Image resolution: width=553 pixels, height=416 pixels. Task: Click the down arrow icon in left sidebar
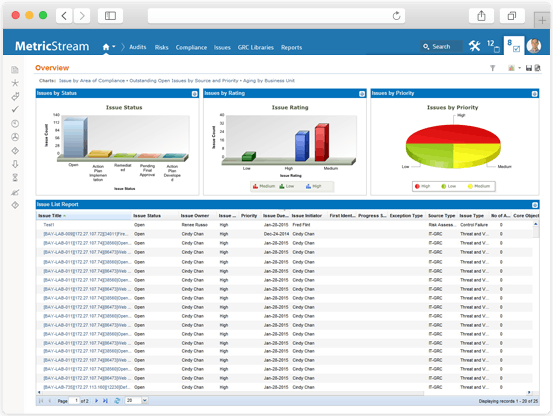pyautogui.click(x=15, y=164)
